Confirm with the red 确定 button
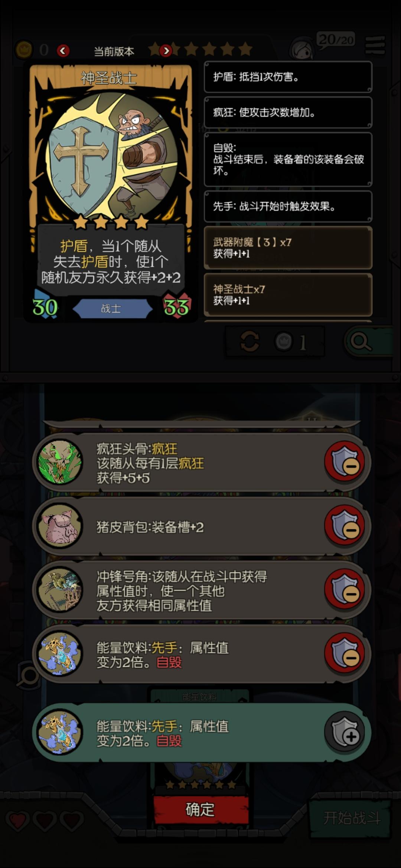Viewport: 401px width, 868px height. (200, 809)
